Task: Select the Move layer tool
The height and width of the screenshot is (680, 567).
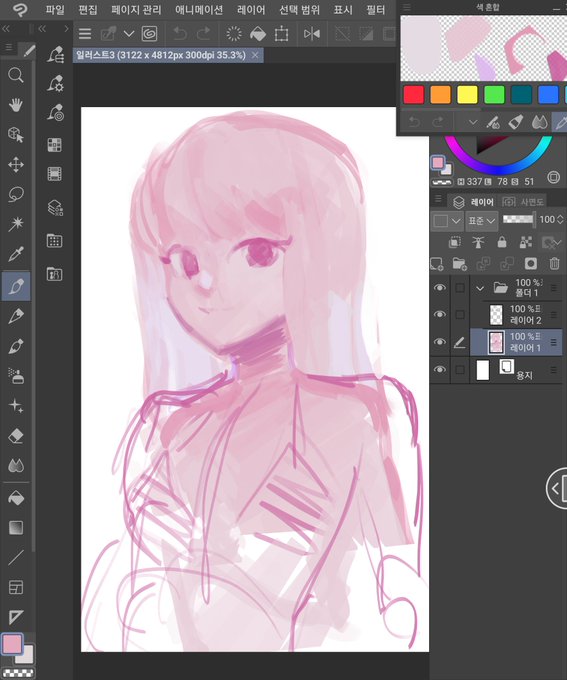Action: (x=16, y=165)
